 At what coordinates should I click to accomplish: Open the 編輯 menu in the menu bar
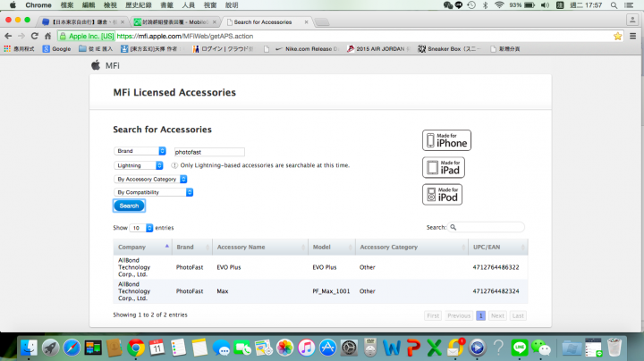point(89,5)
